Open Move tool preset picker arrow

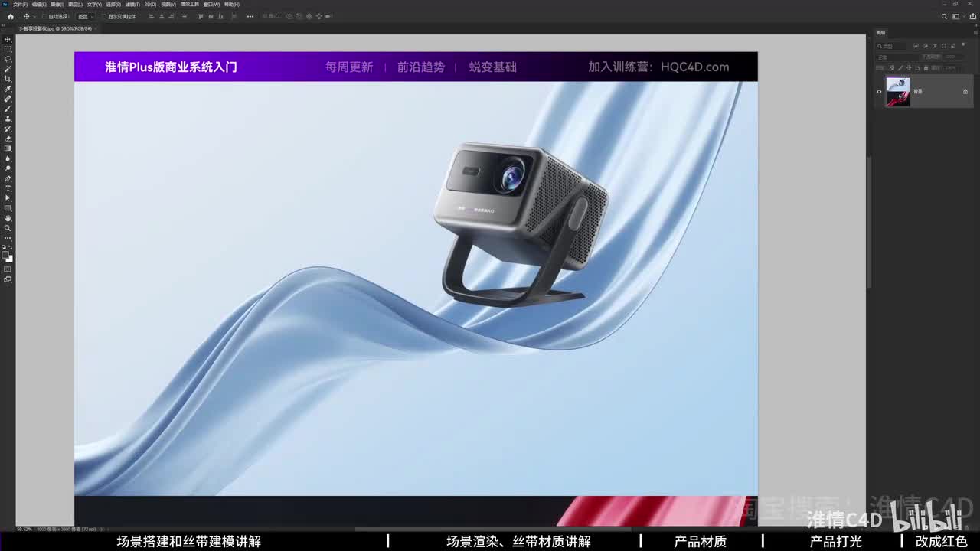click(34, 16)
